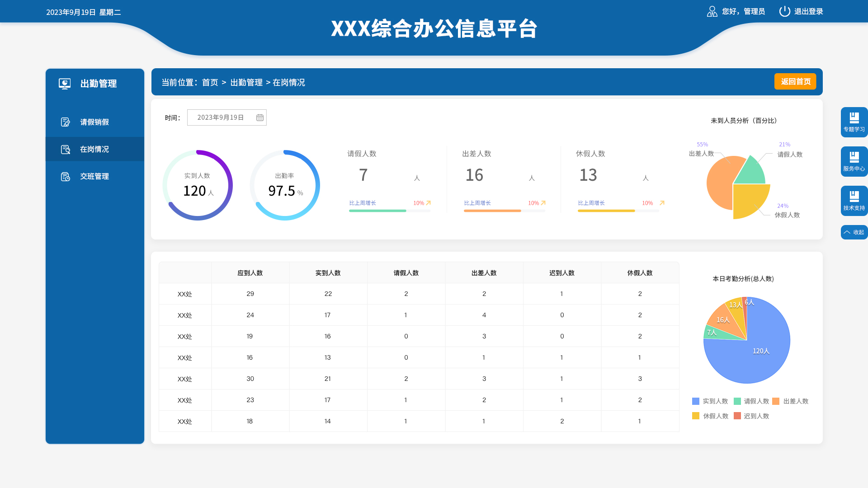The height and width of the screenshot is (488, 868).
Task: Click the date text 2023年9月19日 星期二
Action: 84,12
